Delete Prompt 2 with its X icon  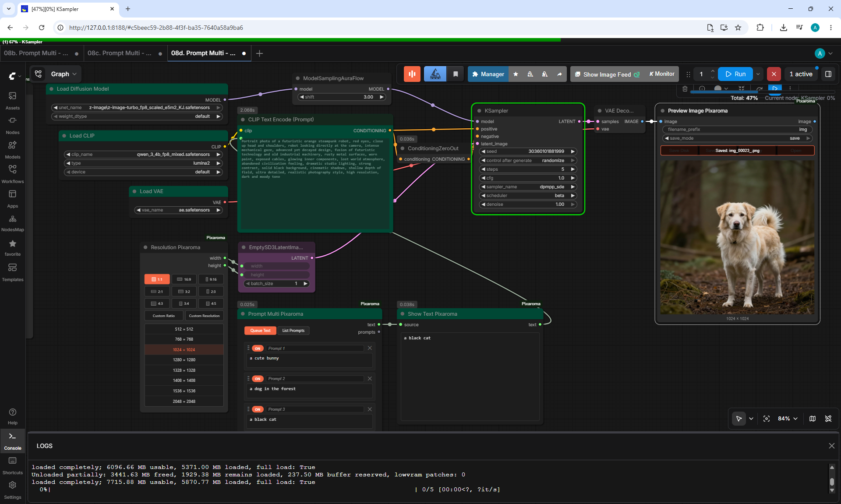pos(370,378)
